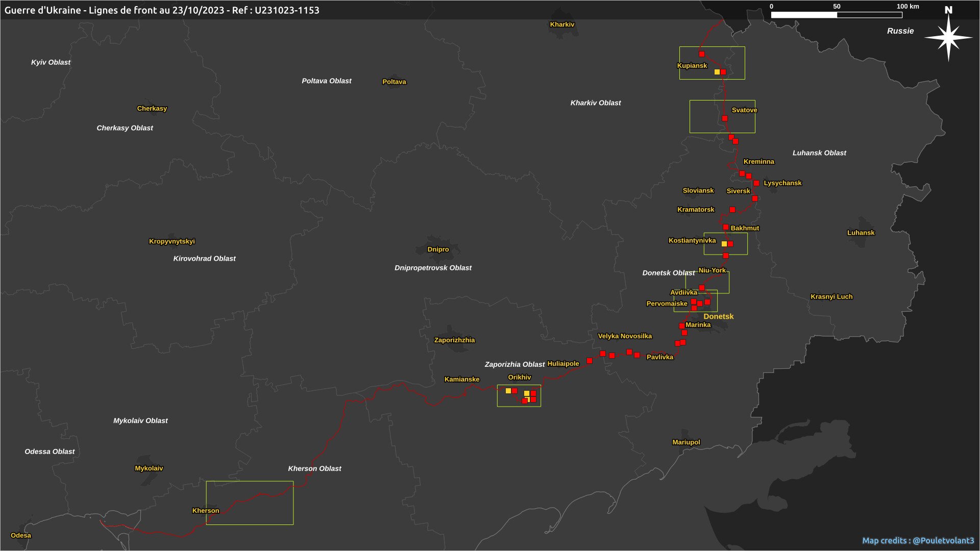Click the Velyka Novosilka label
980x551 pixels.
[x=625, y=336]
